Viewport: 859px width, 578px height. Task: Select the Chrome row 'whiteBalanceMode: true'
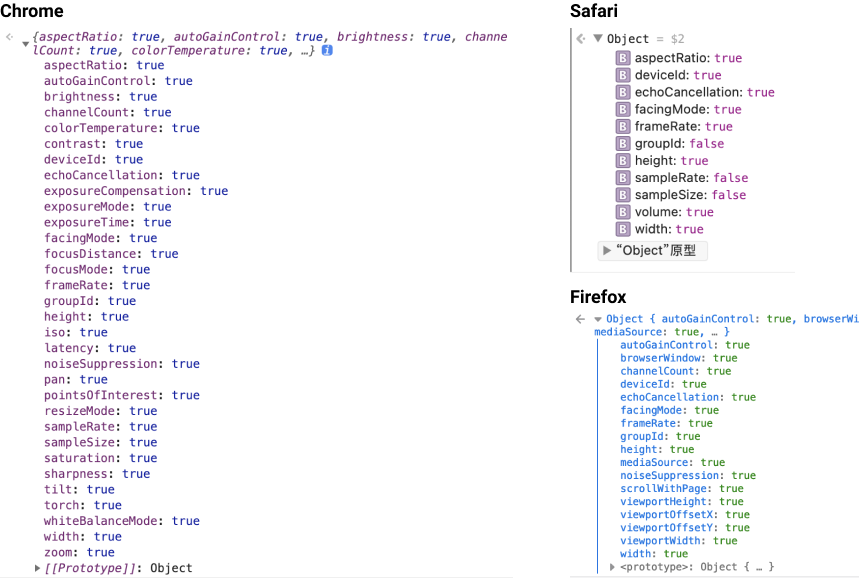pyautogui.click(x=122, y=521)
